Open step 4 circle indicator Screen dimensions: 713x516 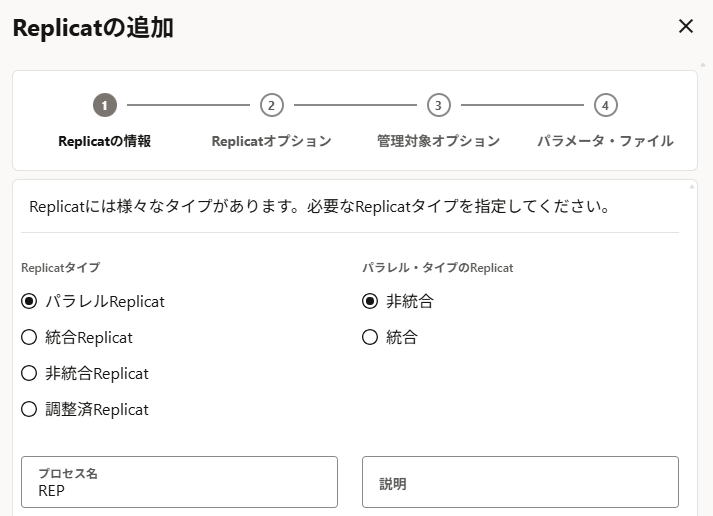point(605,105)
